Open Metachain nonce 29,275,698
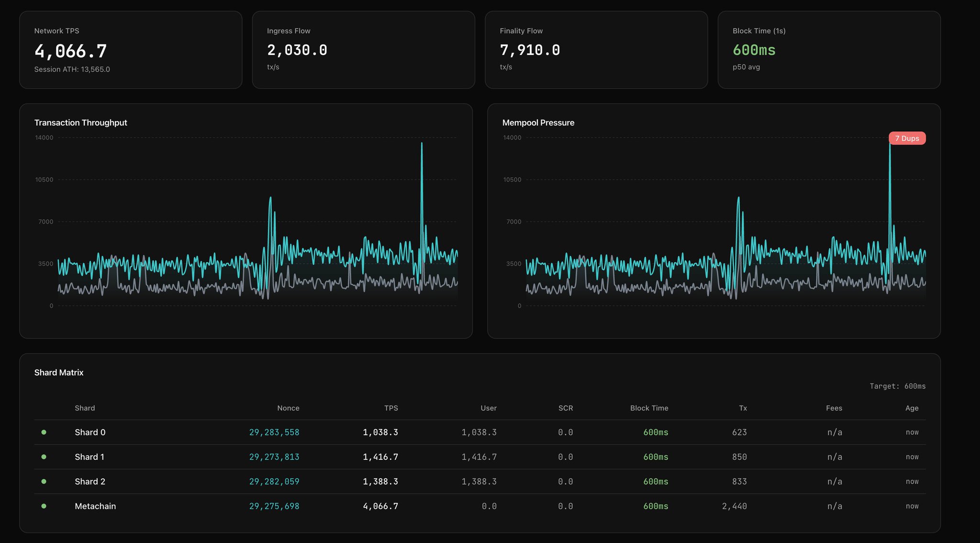Image resolution: width=980 pixels, height=543 pixels. [x=274, y=506]
